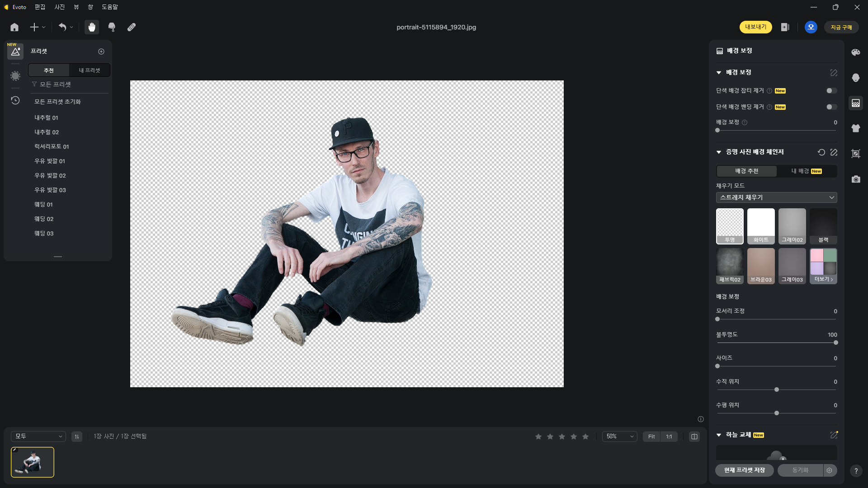Collapse the 증명 사진 배경 체인저 section
The width and height of the screenshot is (868, 488).
(719, 152)
